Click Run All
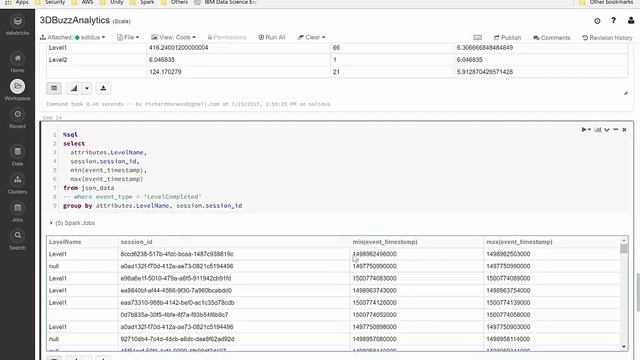Viewport: 640px width, 360px height. click(272, 38)
